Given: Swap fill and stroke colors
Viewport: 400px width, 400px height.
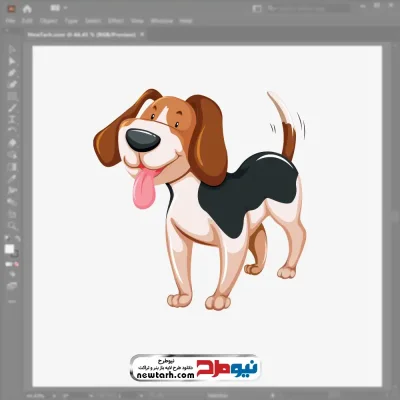Looking at the screenshot, I should click(x=17, y=238).
